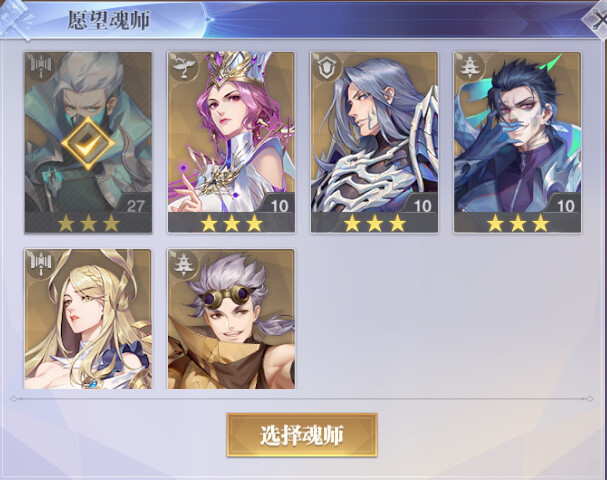
Task: Click the class icon on dark-haired smirking card
Action: pos(470,67)
